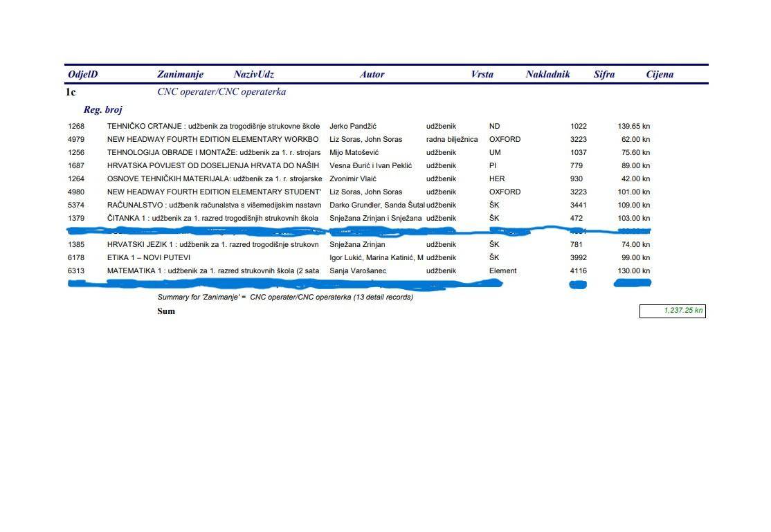Select price 89.00 kn
This screenshot has width=771, height=532.
[636, 166]
